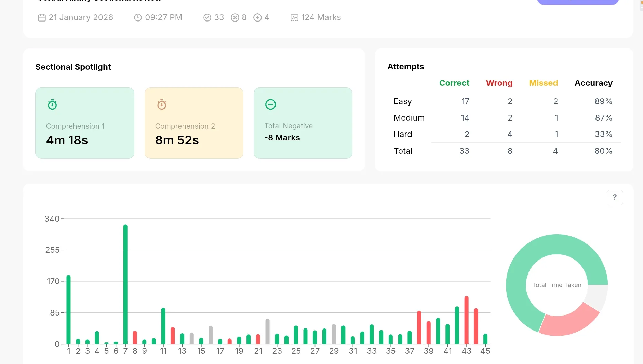
Task: Click the 80% total accuracy value
Action: [603, 151]
